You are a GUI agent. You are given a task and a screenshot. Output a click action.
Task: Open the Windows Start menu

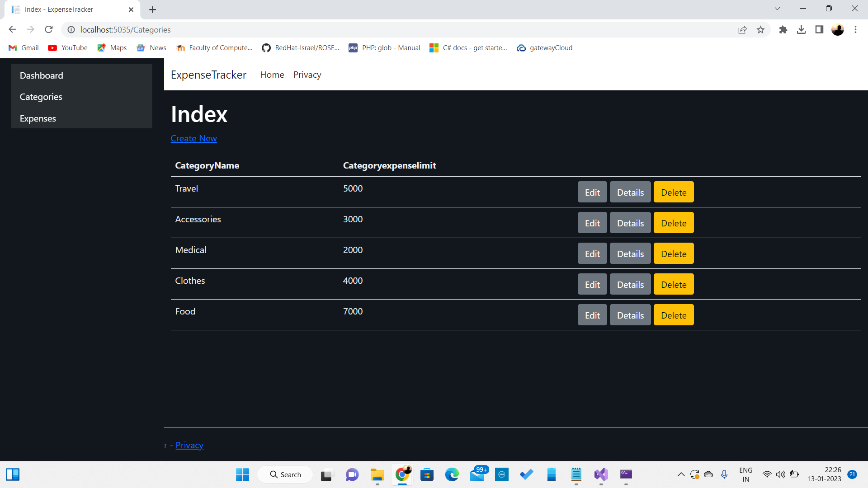[242, 474]
